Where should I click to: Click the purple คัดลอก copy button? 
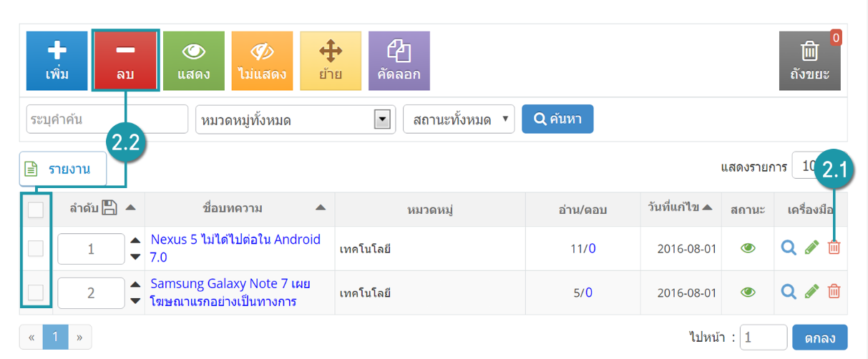click(x=399, y=61)
